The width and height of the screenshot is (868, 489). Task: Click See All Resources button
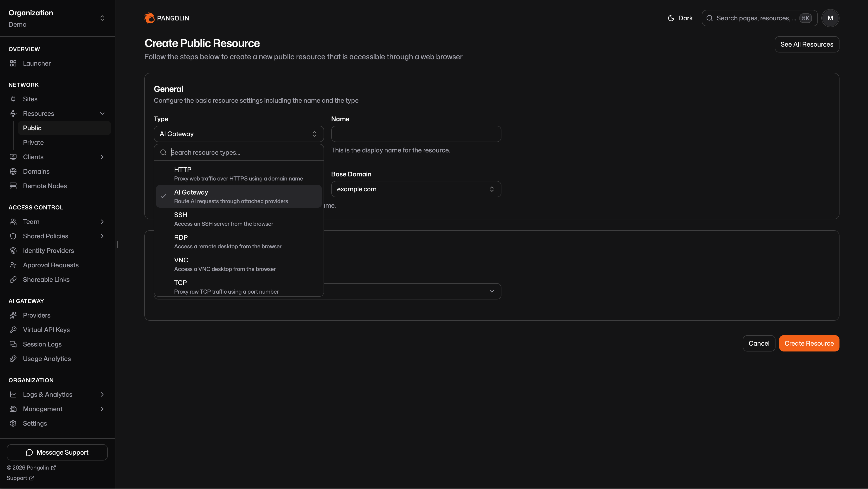tap(807, 45)
